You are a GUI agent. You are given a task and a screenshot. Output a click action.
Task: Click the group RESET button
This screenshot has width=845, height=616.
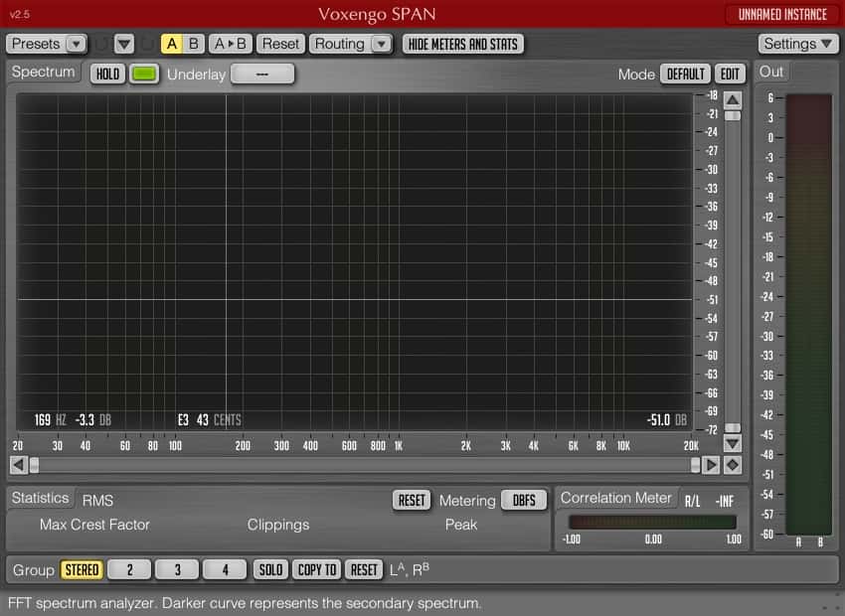click(364, 569)
